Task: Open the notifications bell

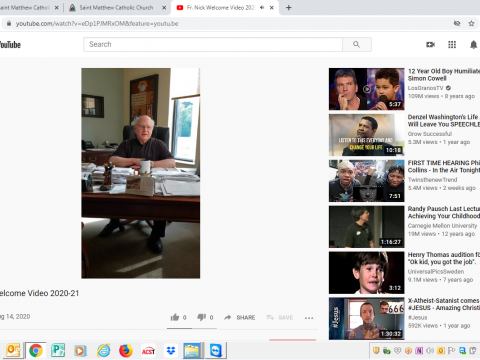Action: tap(473, 44)
